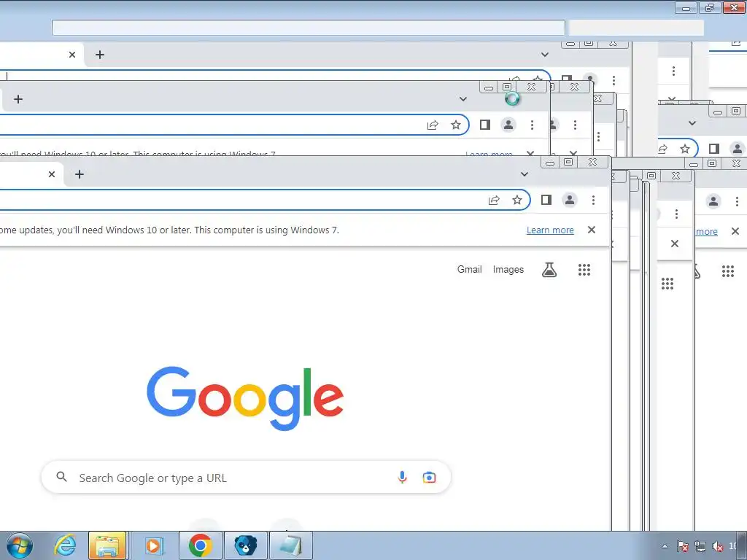
Task: Close the tab in the rearmost top Chrome window
Action: click(x=72, y=55)
